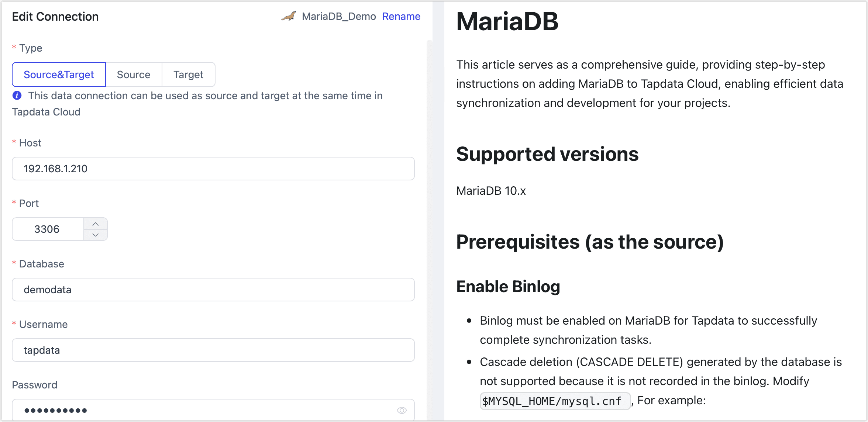This screenshot has width=868, height=422.
Task: Click the Enable Binlog heading
Action: coord(508,287)
